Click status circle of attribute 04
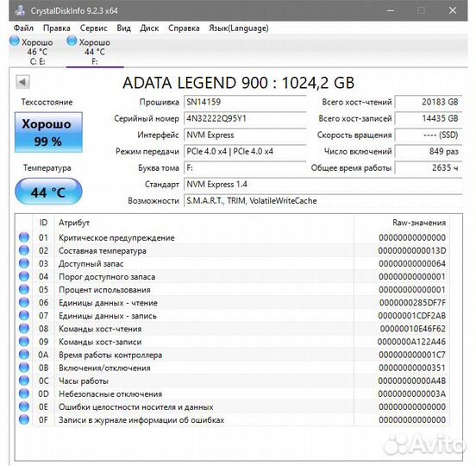 coord(24,276)
